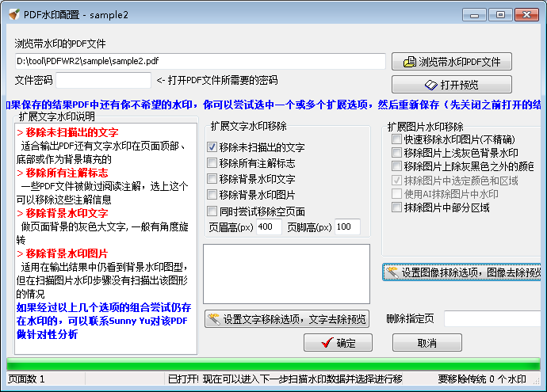
Task: Click the red checkmark icon on 确定
Action: [x=327, y=343]
